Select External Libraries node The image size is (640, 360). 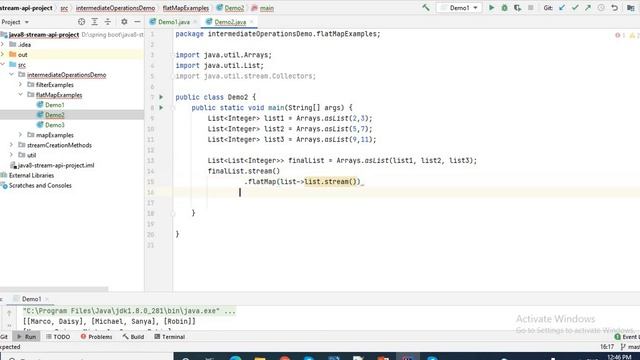(x=31, y=176)
